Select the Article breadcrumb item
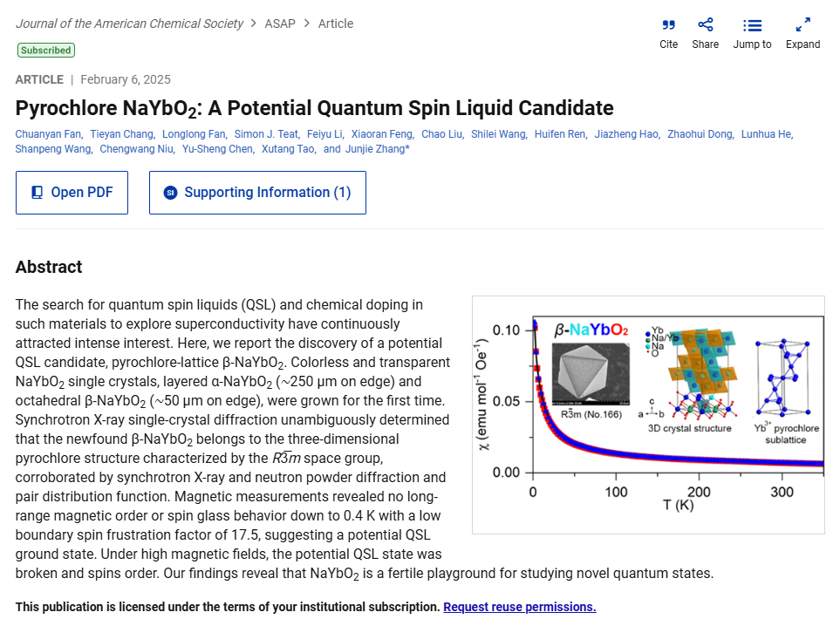The image size is (840, 626). point(336,24)
